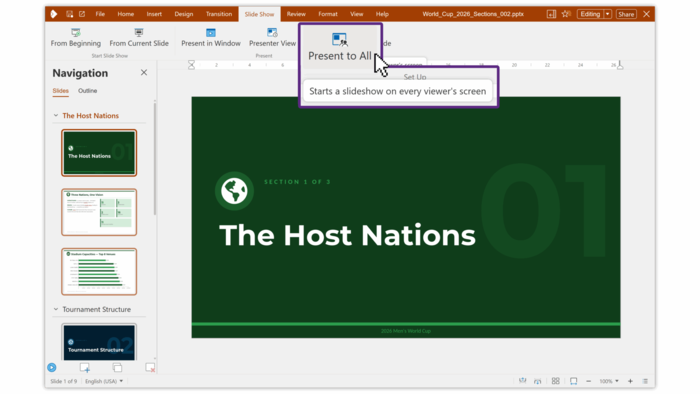Click the Navigation pane vertical scrollbar
This screenshot has height=394, width=700.
click(155, 159)
